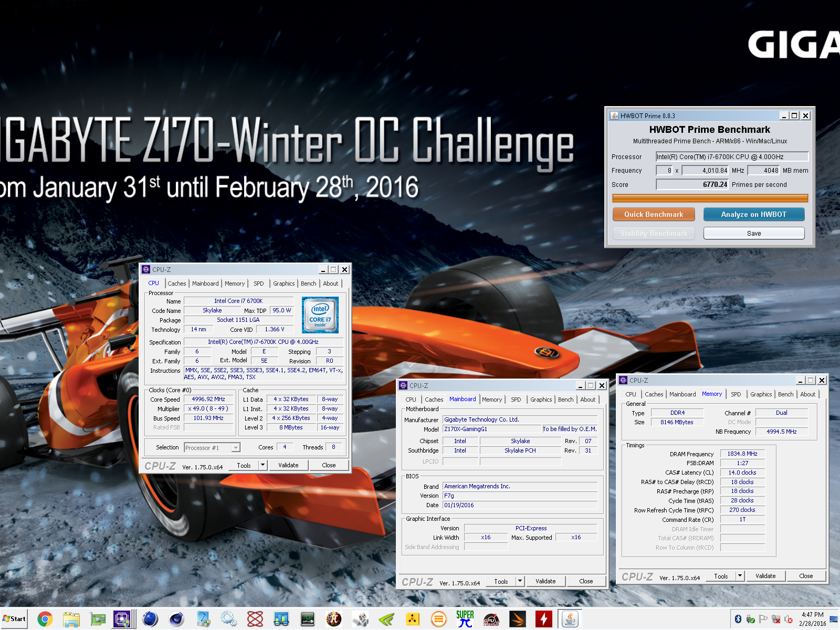Start Quick Benchmark in HWBOT Prime
The width and height of the screenshot is (840, 630).
[654, 214]
